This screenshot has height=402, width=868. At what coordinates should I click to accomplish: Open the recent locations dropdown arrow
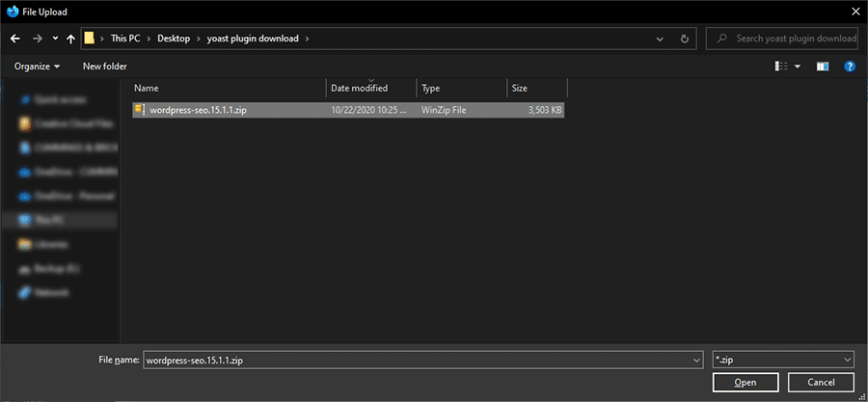pyautogui.click(x=54, y=39)
